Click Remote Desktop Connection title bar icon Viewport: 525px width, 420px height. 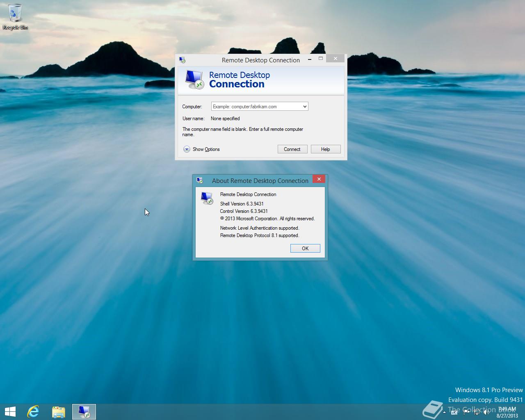(182, 60)
